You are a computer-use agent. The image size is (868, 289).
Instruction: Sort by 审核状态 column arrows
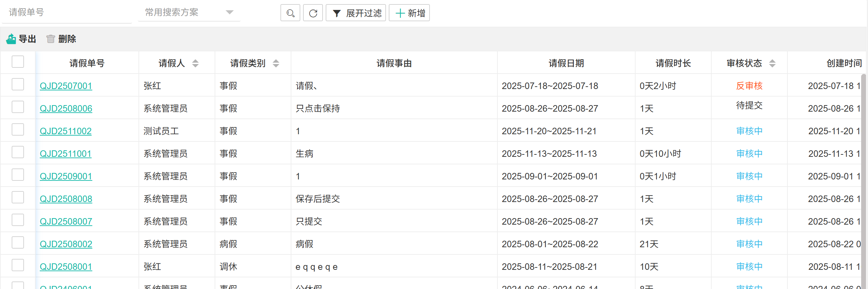[772, 63]
